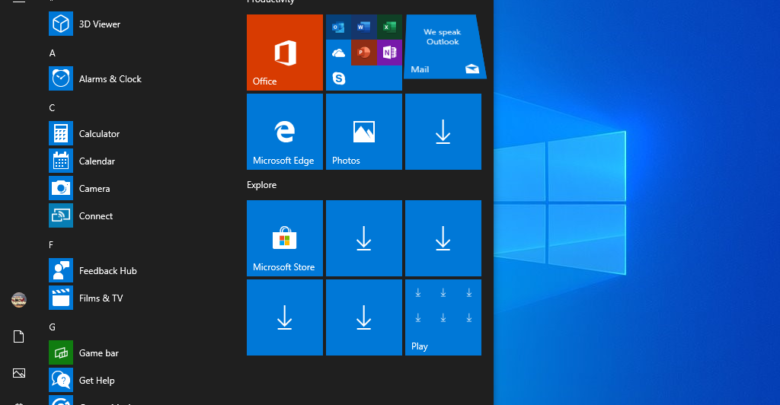Launch the Films & TV app
The image size is (780, 405).
coord(86,298)
